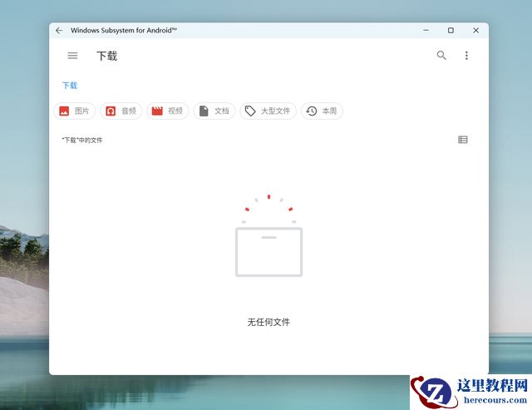This screenshot has width=532, height=410.
Task: Filter by 音频 audio chip
Action: 121,111
